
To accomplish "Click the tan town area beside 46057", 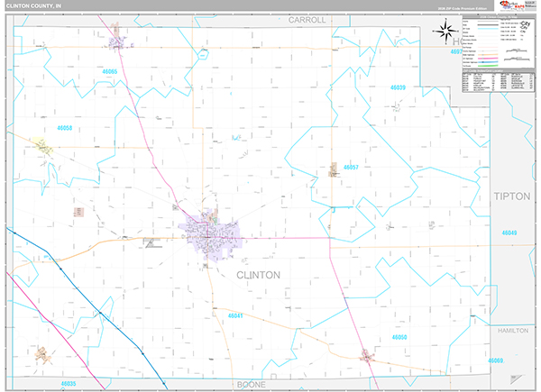I will click(x=334, y=169).
